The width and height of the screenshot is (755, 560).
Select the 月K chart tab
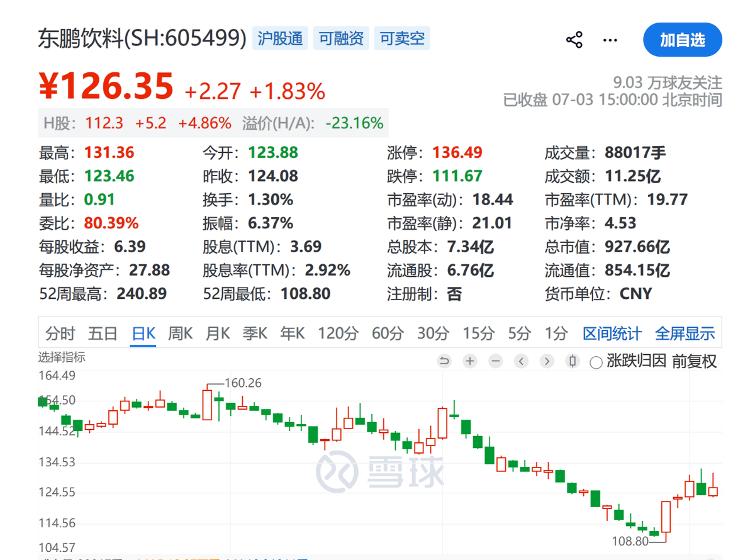218,333
